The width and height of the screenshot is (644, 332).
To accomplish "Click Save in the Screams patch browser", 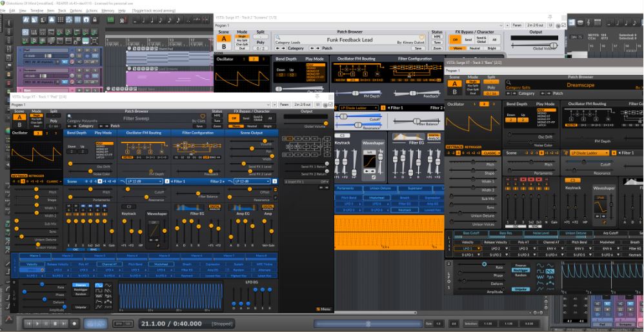I will pyautogui.click(x=418, y=48).
